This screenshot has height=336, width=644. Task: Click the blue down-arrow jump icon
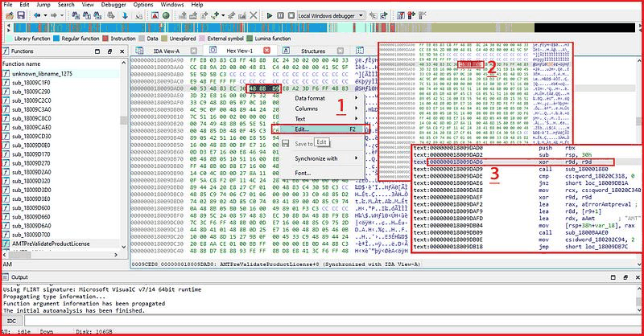pos(125,15)
